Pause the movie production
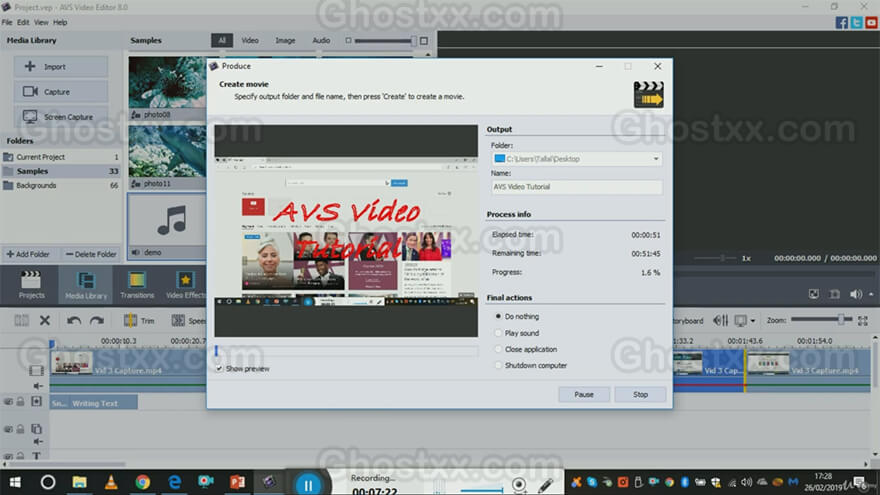The height and width of the screenshot is (495, 880). (584, 395)
